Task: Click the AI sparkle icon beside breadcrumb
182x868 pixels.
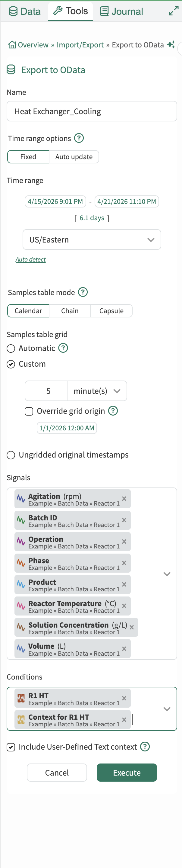Action: point(171,44)
